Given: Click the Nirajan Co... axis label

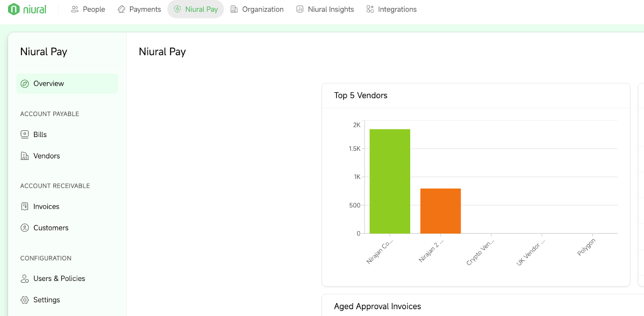Looking at the screenshot, I should point(380,252).
